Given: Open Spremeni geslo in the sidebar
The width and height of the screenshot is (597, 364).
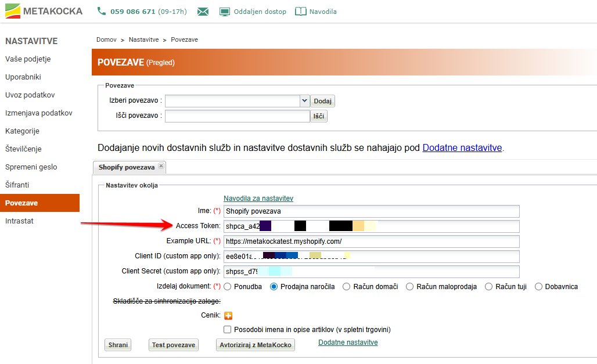Looking at the screenshot, I should 31,167.
